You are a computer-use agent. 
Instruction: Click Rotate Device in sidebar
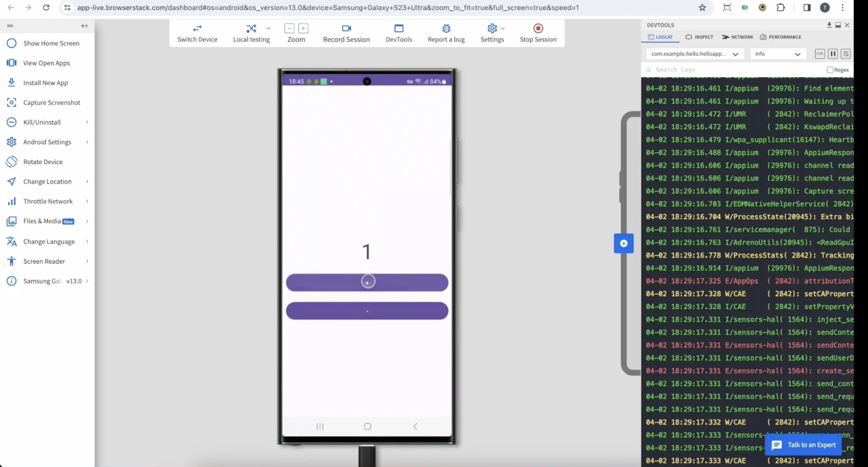click(x=43, y=162)
